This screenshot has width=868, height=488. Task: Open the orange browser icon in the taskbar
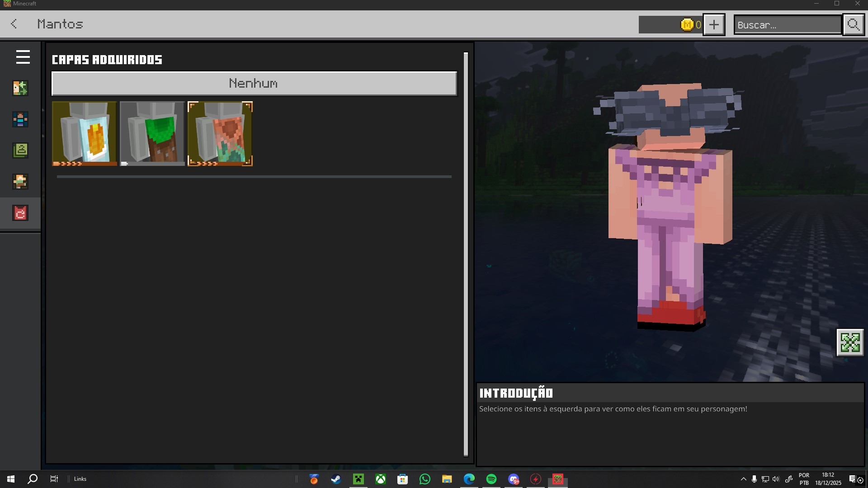[314, 479]
